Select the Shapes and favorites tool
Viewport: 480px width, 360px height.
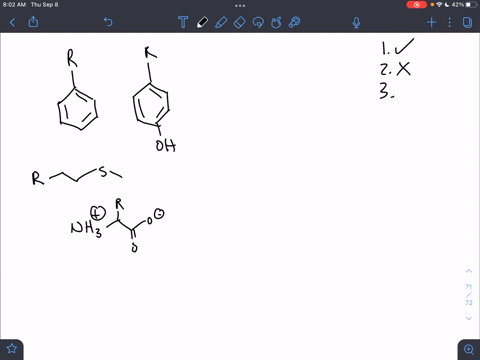[x=276, y=22]
